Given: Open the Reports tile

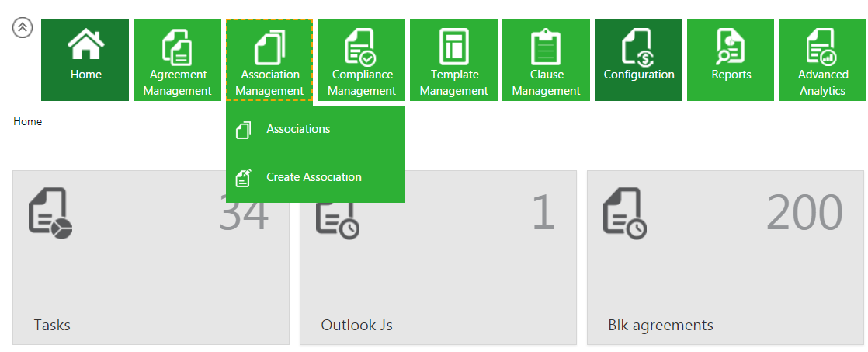Looking at the screenshot, I should [x=731, y=61].
